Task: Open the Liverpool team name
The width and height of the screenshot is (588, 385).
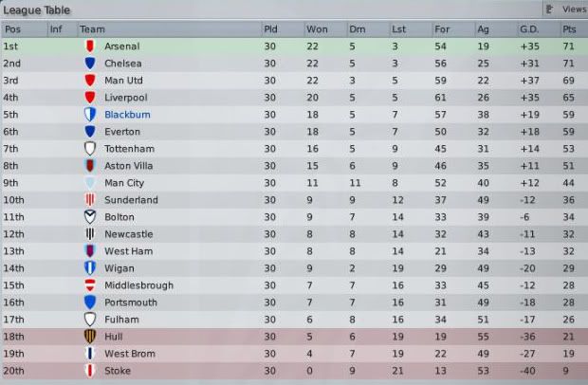Action: pyautogui.click(x=125, y=98)
